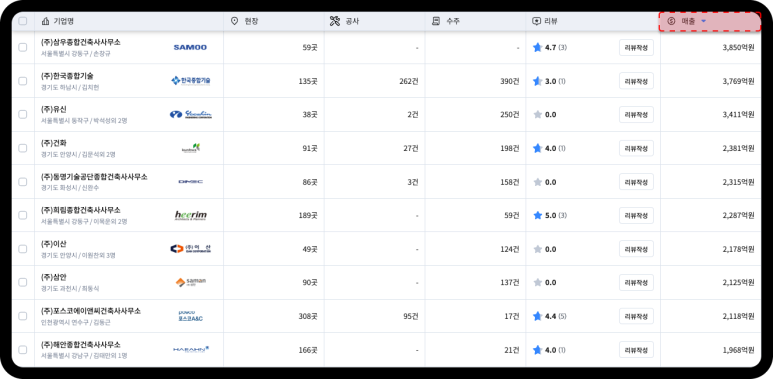Click 리뷰작성 in the 희림종합건축사사무소 row

pos(636,215)
